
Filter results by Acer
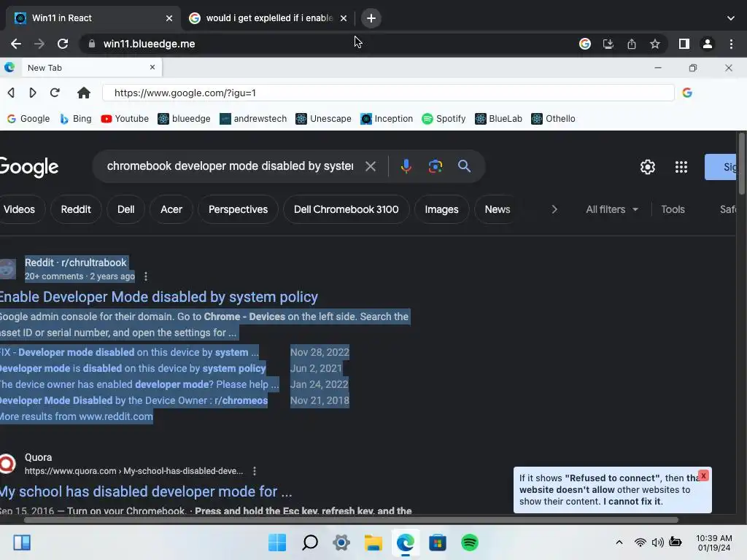click(171, 209)
